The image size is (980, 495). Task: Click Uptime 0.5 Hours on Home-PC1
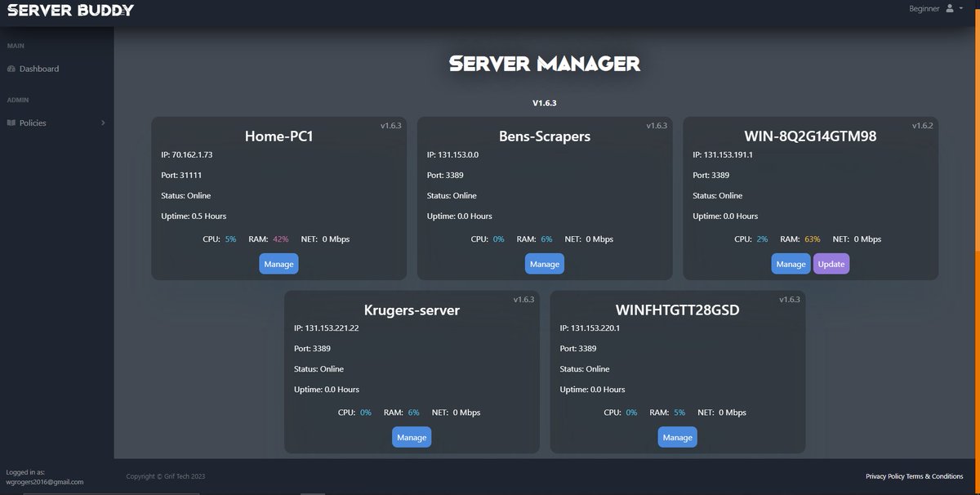point(194,216)
